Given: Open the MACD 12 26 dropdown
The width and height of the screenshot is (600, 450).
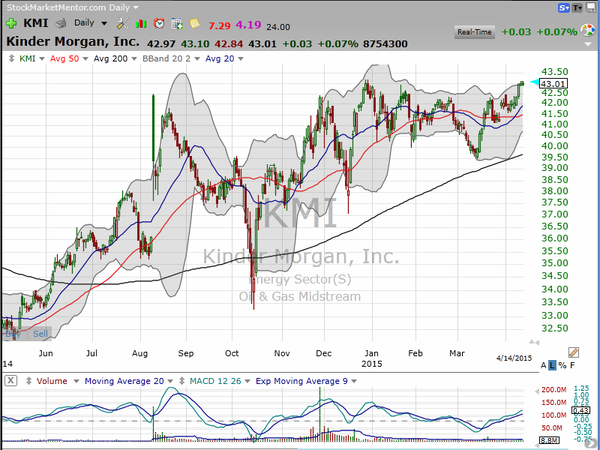Looking at the screenshot, I should pyautogui.click(x=248, y=381).
